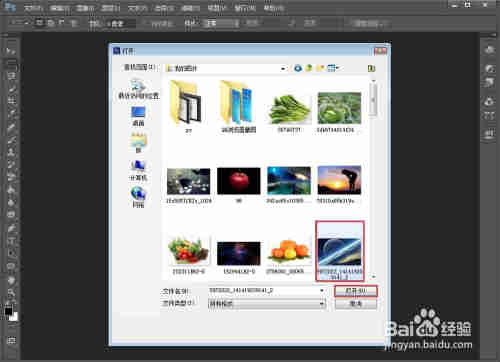
Task: Open the 编辑 menu
Action: [x=59, y=8]
